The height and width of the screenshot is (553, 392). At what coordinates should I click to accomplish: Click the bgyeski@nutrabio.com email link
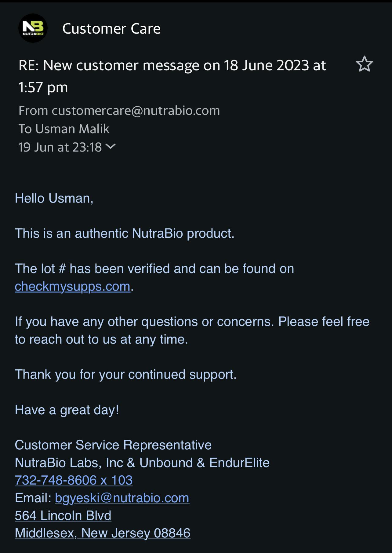click(122, 498)
